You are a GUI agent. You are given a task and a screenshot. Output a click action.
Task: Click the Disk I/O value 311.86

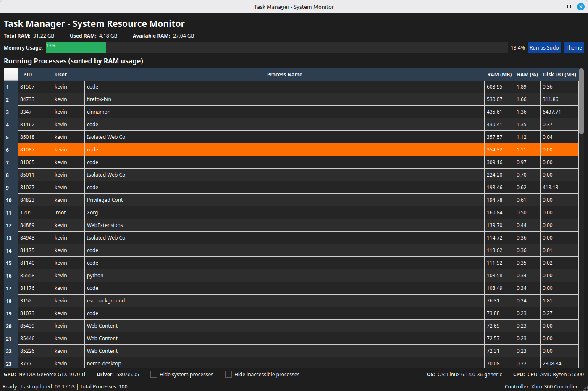[x=559, y=99]
